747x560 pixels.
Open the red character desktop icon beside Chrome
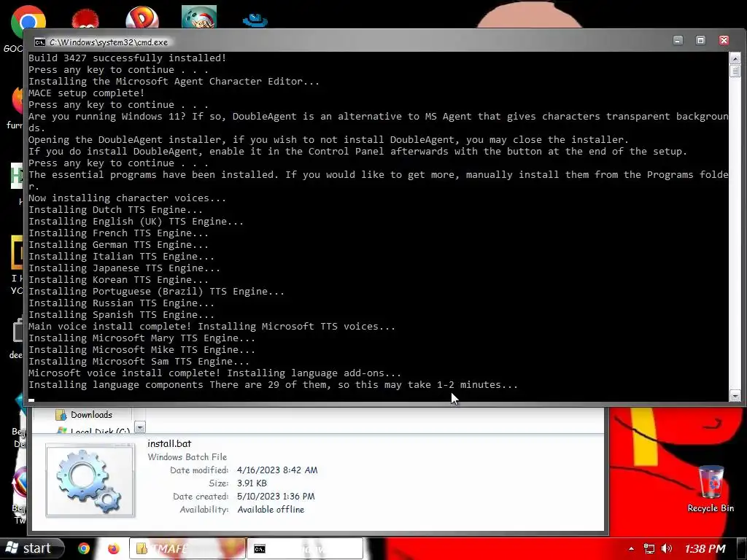tap(85, 20)
